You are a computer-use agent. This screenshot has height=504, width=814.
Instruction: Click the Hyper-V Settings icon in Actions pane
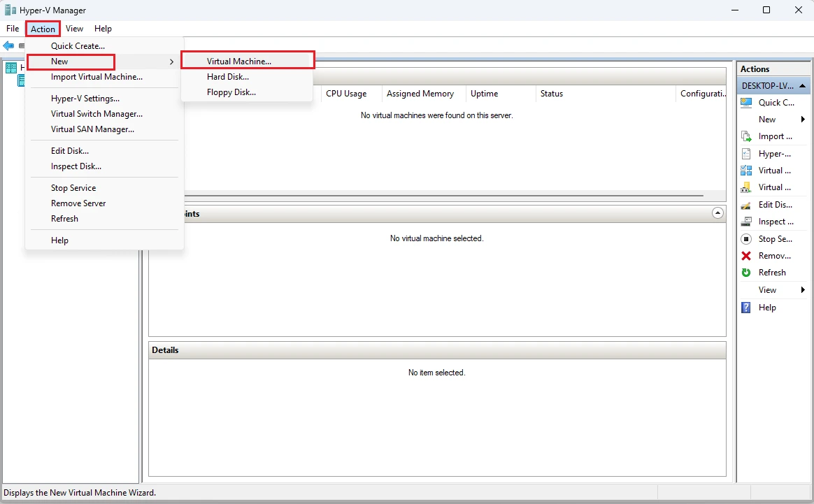[x=746, y=154]
